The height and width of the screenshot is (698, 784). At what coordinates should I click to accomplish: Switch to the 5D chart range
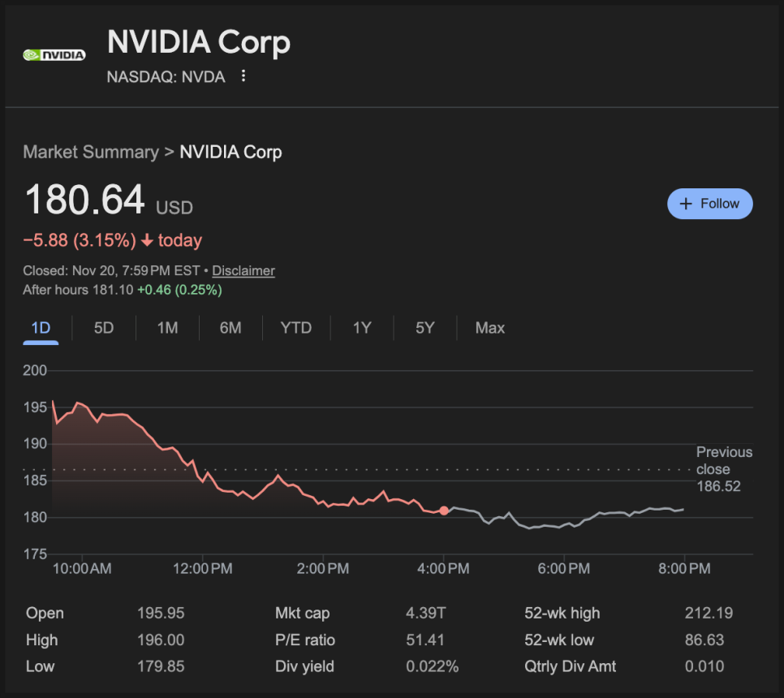(104, 328)
